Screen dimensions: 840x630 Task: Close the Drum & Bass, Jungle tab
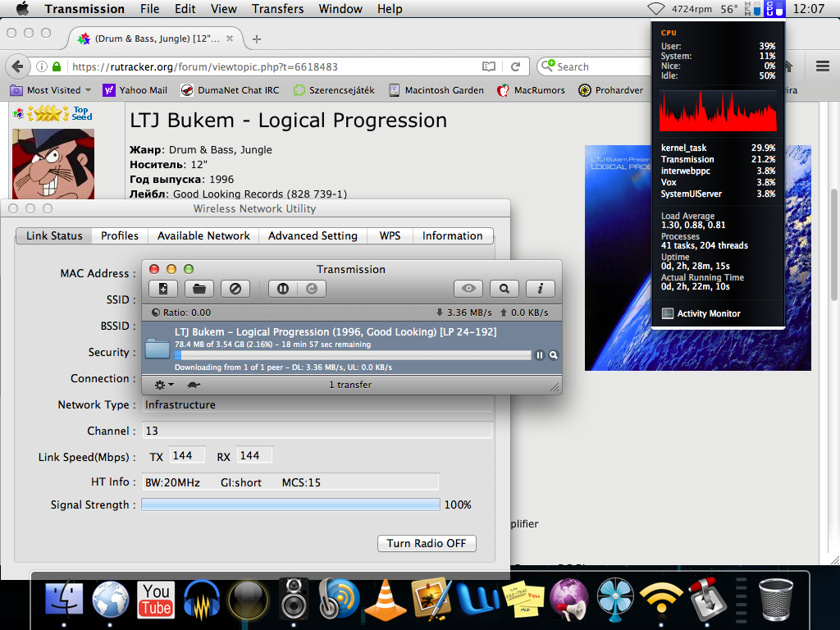230,39
